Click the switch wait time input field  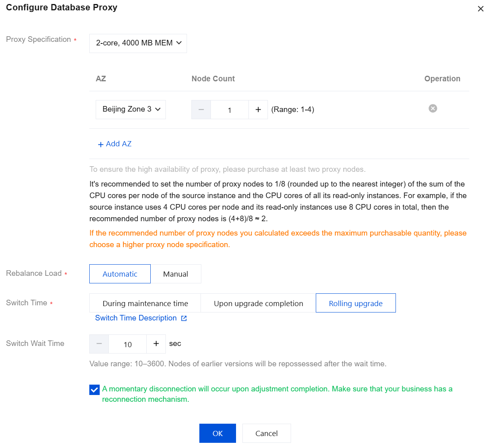pos(128,344)
